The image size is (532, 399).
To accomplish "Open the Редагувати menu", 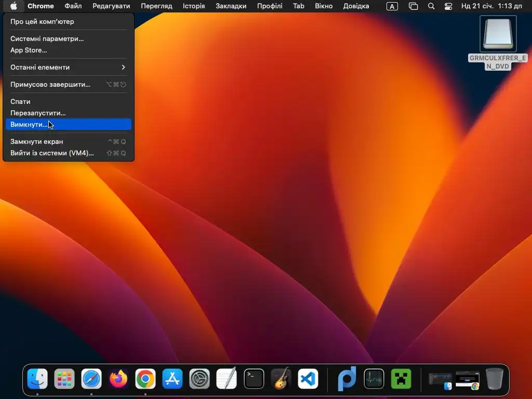I will pos(111,6).
